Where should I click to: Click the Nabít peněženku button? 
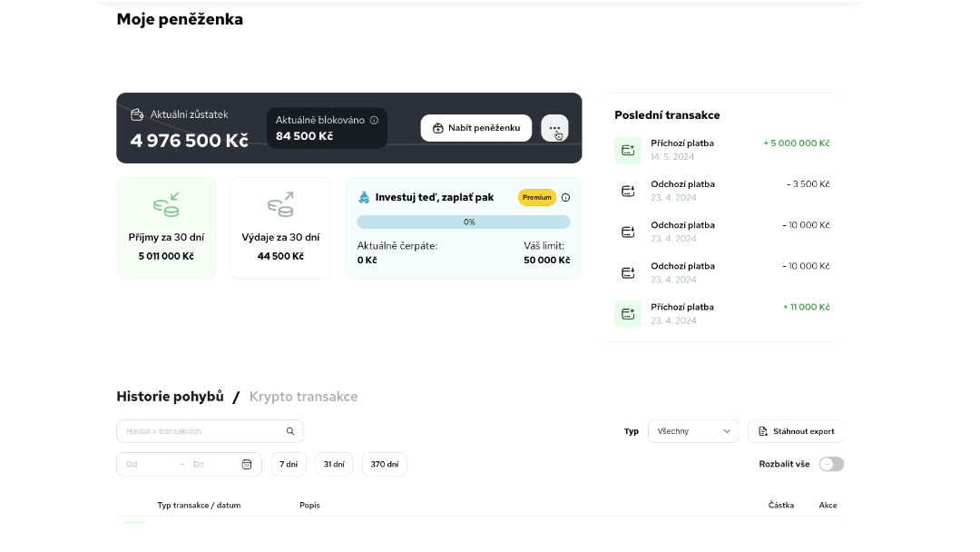point(476,128)
